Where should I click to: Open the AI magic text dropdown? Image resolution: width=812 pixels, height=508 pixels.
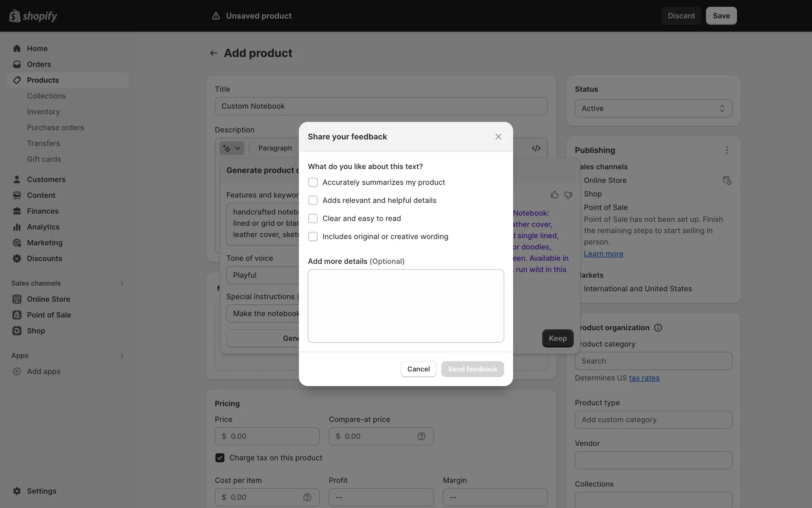click(232, 148)
